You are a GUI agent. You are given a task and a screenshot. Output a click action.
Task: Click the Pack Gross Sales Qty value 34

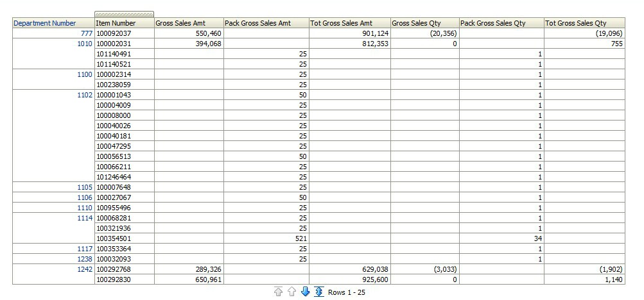(538, 238)
